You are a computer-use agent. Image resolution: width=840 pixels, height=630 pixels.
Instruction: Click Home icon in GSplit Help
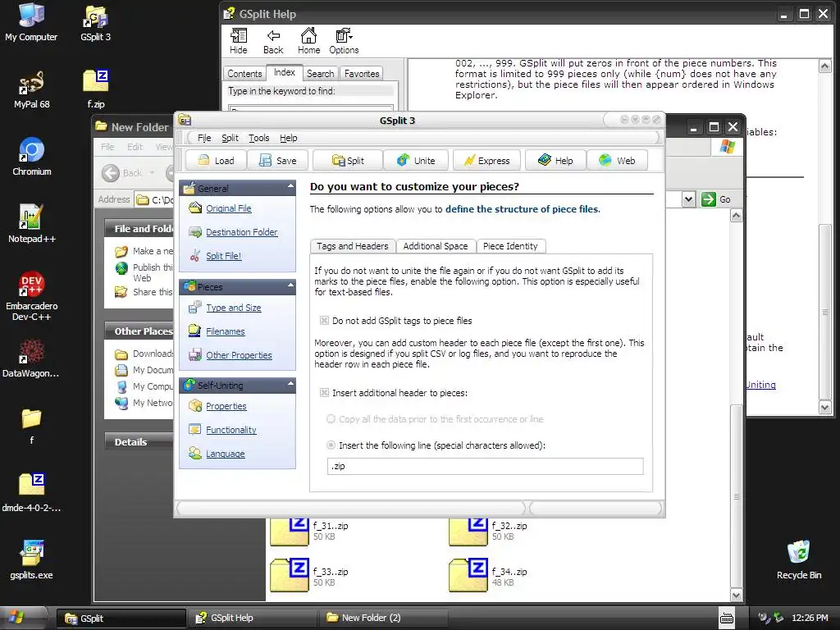point(308,41)
